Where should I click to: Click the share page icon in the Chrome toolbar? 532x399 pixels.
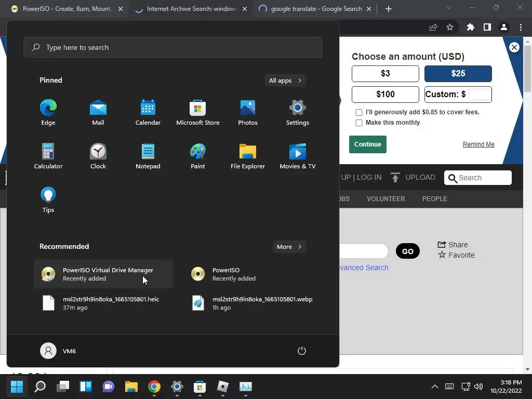point(433,27)
